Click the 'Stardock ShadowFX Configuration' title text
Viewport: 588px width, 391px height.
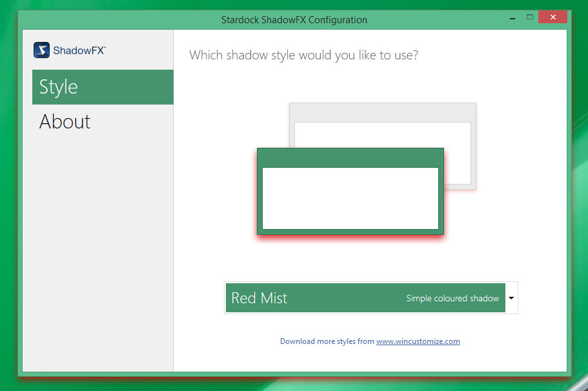[x=294, y=20]
